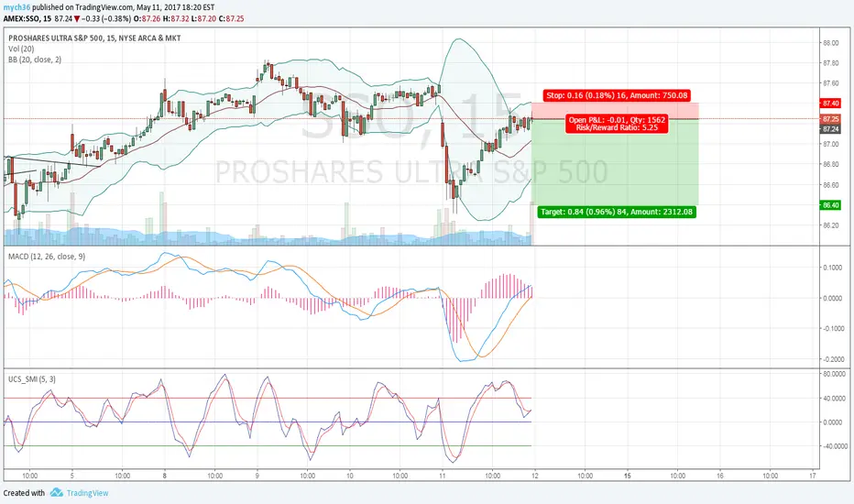The width and height of the screenshot is (854, 504).
Task: Select the Open P&L risk/reward label
Action: point(617,124)
